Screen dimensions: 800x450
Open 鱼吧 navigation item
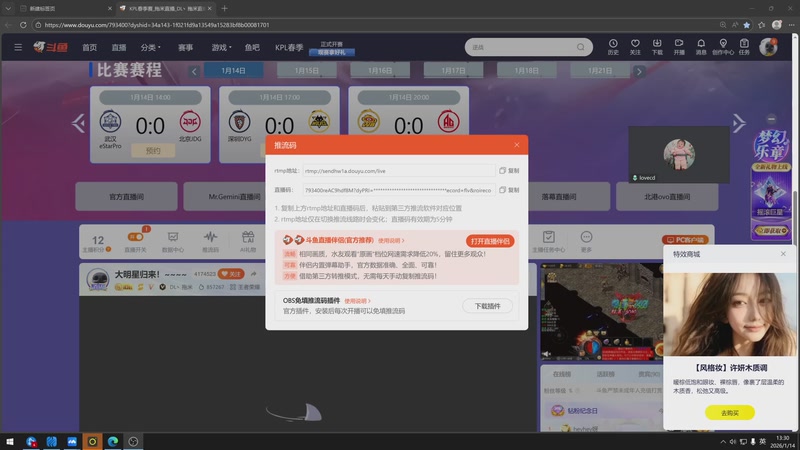(252, 47)
